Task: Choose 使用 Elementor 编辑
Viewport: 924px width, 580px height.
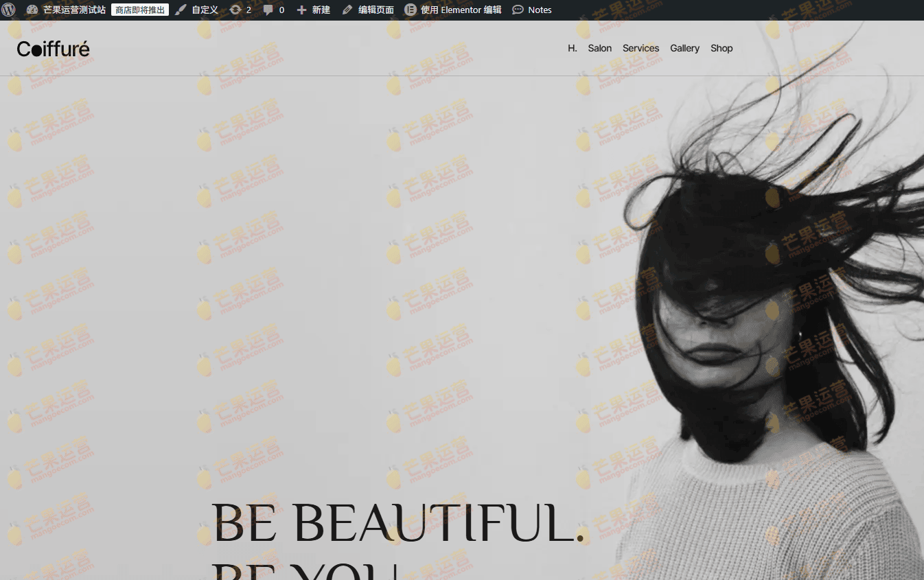Action: (453, 10)
